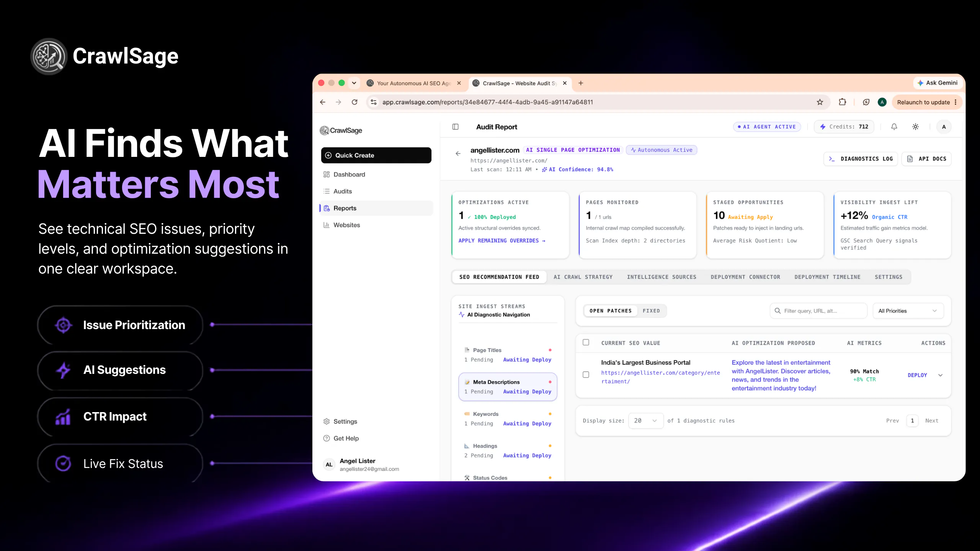Open Websites in the sidebar
The image size is (980, 551).
377,225
